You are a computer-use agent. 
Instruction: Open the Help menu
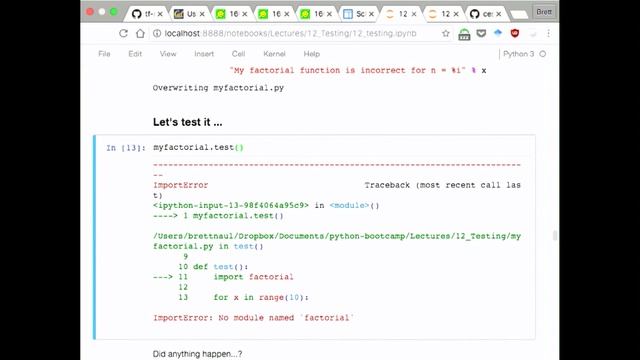311,54
